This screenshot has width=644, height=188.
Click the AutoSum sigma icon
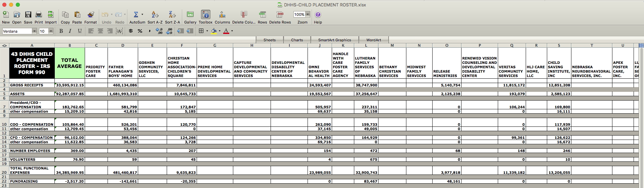click(x=136, y=14)
